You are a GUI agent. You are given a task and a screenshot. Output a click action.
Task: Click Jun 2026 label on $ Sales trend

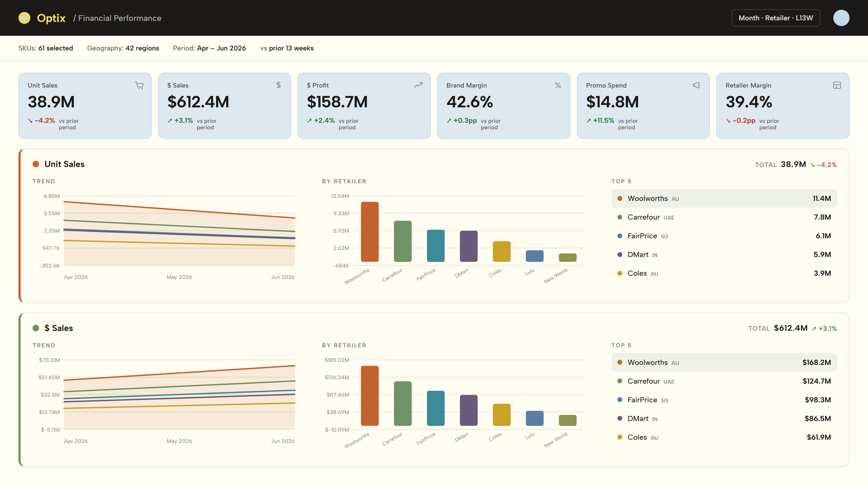(283, 441)
